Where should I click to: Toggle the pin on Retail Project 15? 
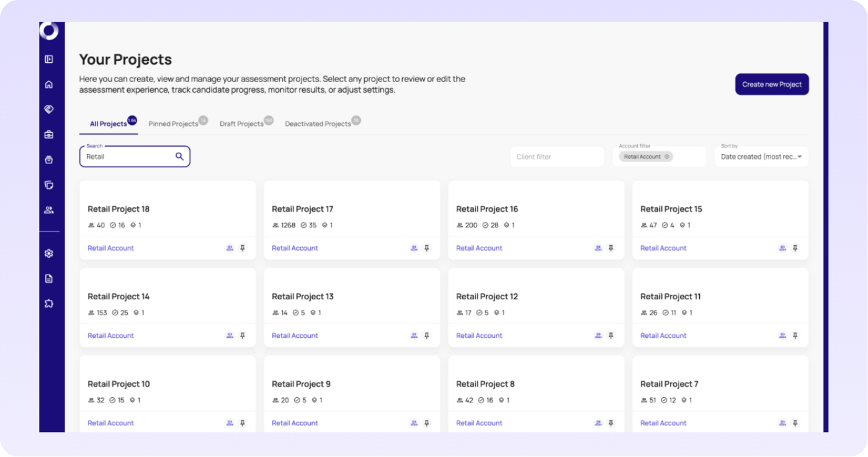click(795, 248)
